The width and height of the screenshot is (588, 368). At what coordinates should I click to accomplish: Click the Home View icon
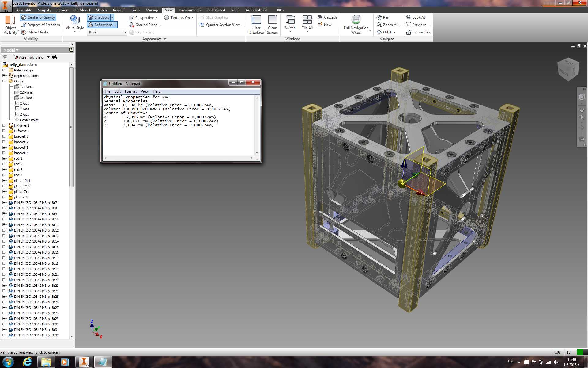click(x=408, y=32)
